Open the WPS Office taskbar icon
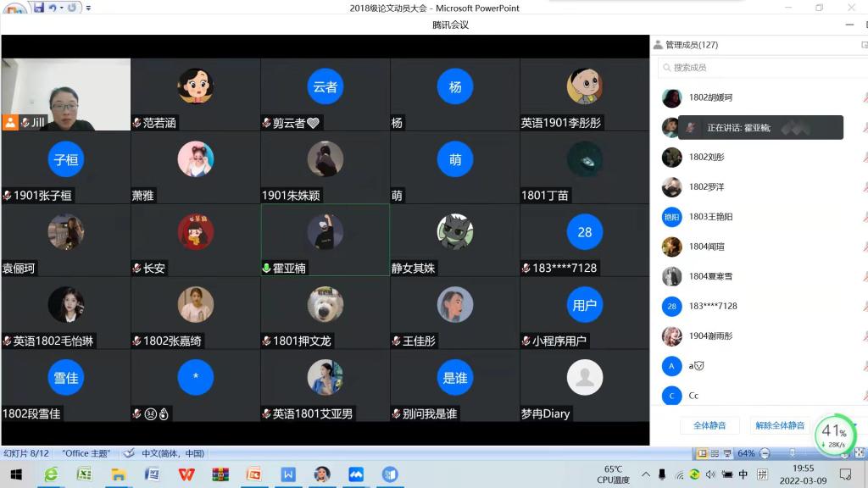Viewport: 868px width, 488px height. (186, 474)
